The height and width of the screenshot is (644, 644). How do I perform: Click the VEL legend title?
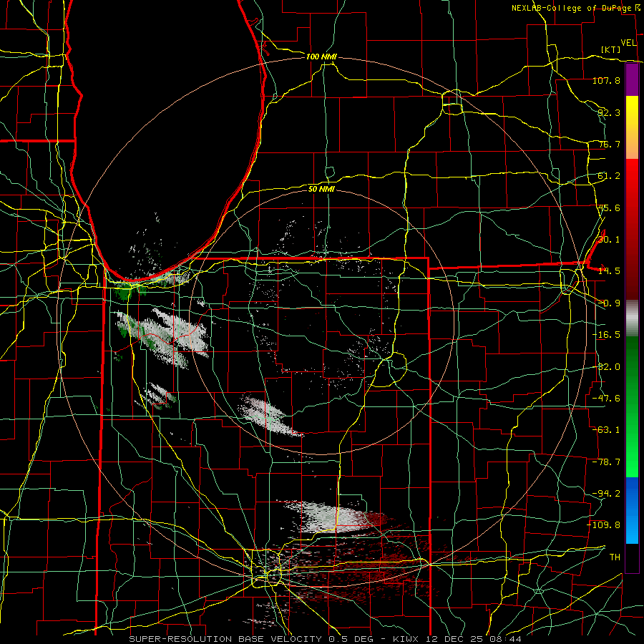(628, 43)
